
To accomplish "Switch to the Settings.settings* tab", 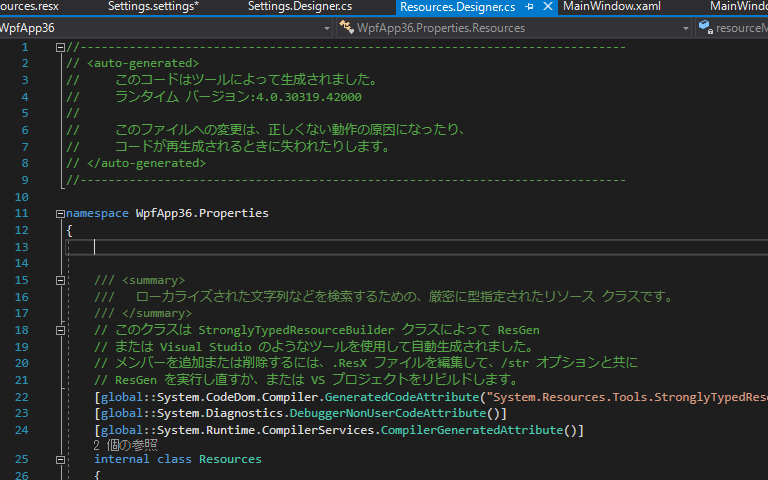I will (153, 6).
